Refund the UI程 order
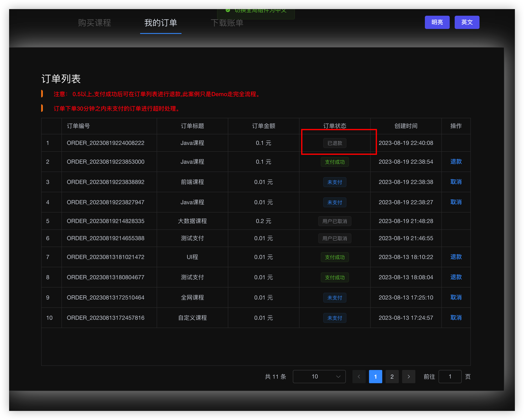This screenshot has height=420, width=524. (456, 257)
